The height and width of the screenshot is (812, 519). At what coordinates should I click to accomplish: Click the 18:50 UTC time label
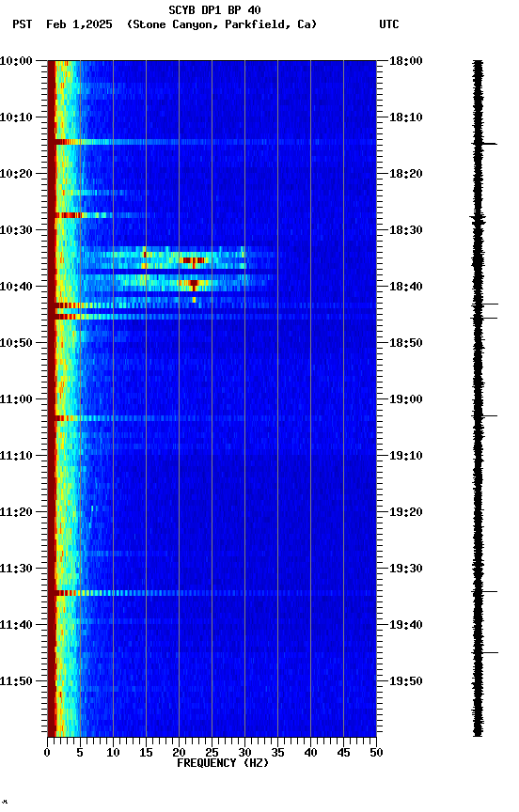pos(406,343)
